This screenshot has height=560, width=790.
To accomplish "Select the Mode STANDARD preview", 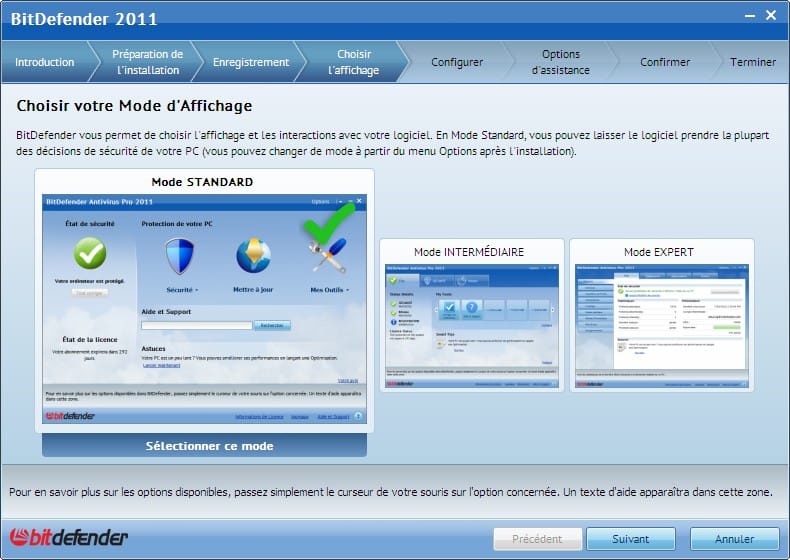I will click(x=204, y=308).
